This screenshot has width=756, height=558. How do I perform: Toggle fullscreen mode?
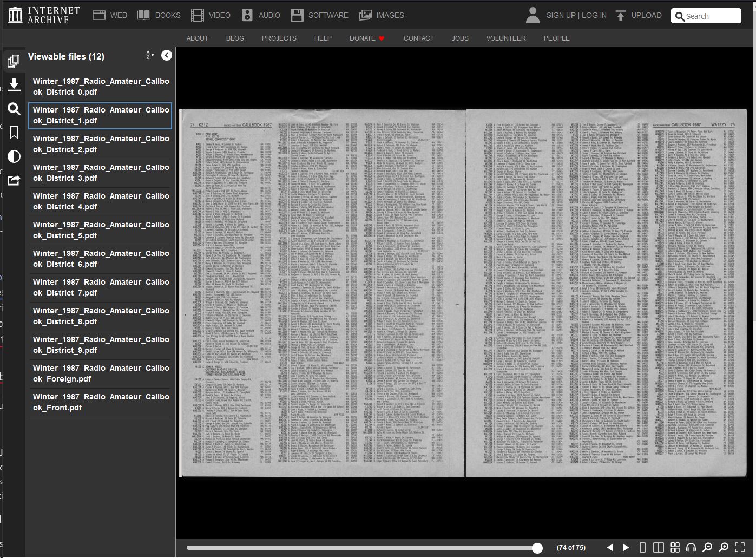(x=740, y=547)
